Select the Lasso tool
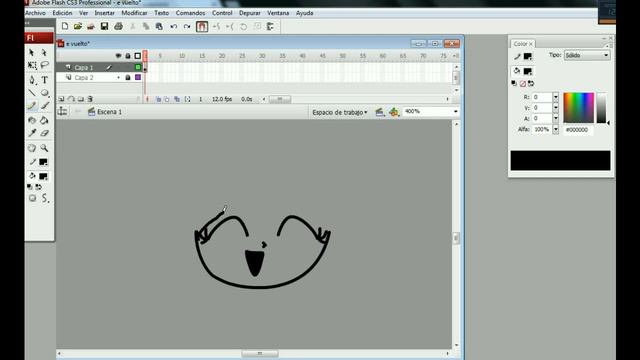The width and height of the screenshot is (640, 360). [44, 65]
